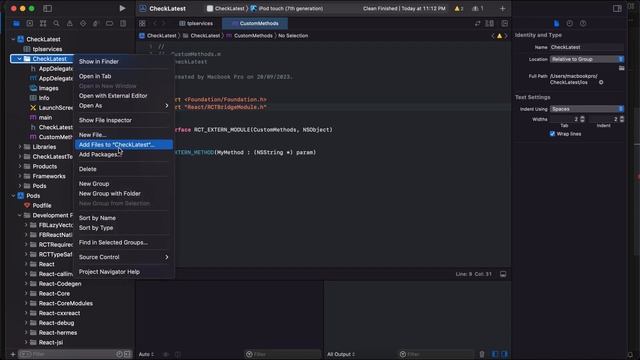Add a new editor tab with plus

502,8
